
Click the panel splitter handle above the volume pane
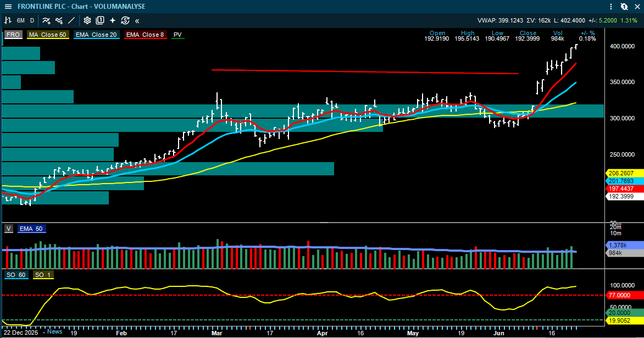[x=324, y=223]
